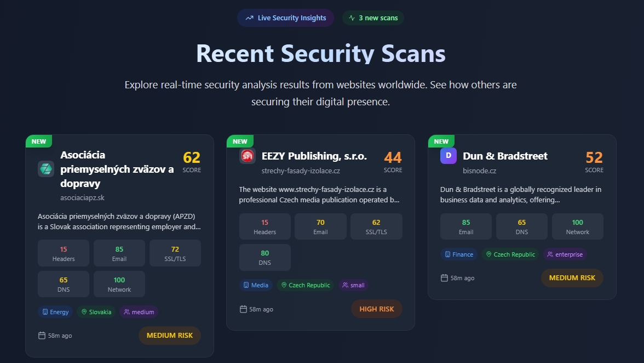Click the HIGH RISK badge
The width and height of the screenshot is (644, 363).
click(377, 309)
